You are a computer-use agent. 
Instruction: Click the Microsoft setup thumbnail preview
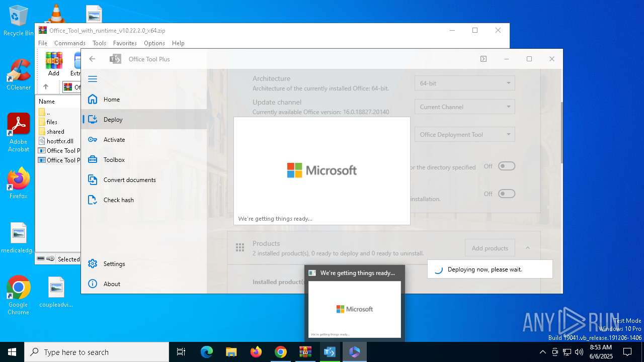click(355, 309)
